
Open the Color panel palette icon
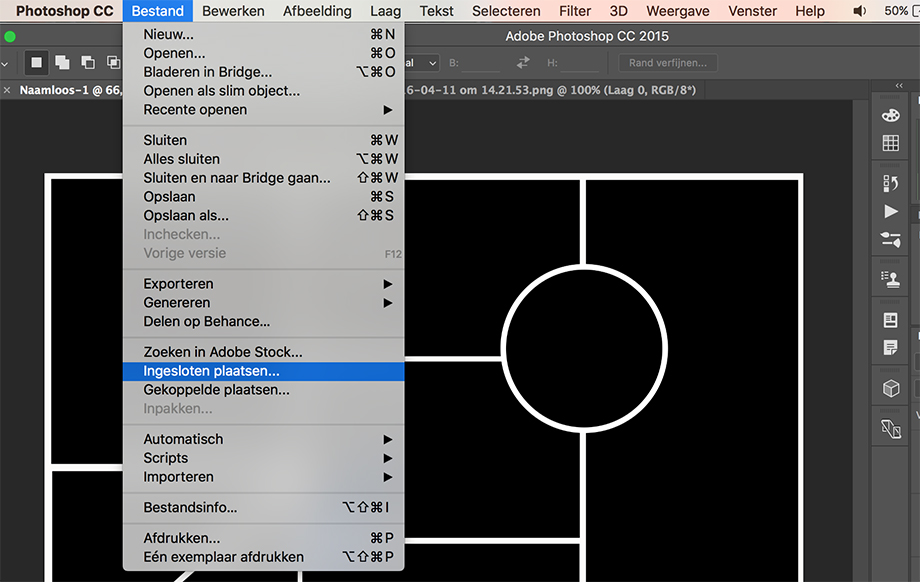tap(891, 115)
